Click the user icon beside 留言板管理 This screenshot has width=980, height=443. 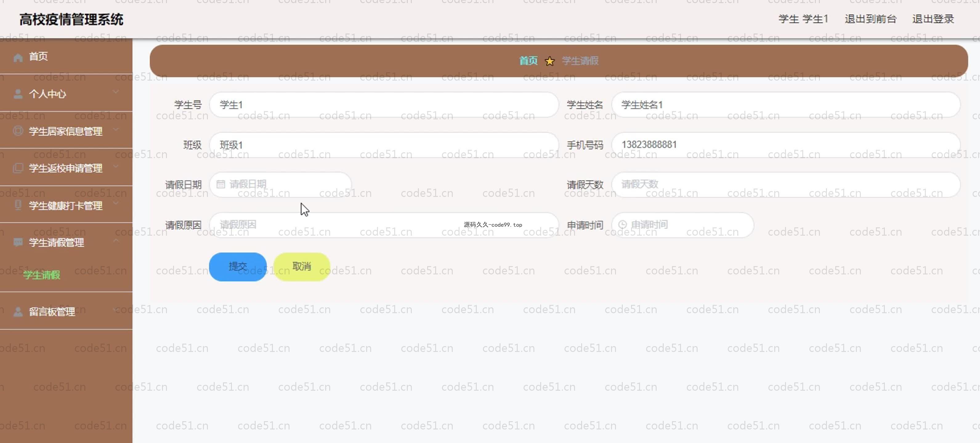coord(18,312)
